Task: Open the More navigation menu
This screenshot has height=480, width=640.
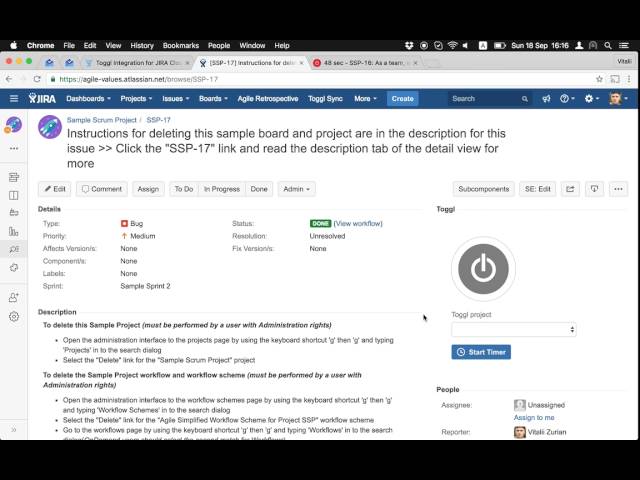Action: click(x=365, y=98)
